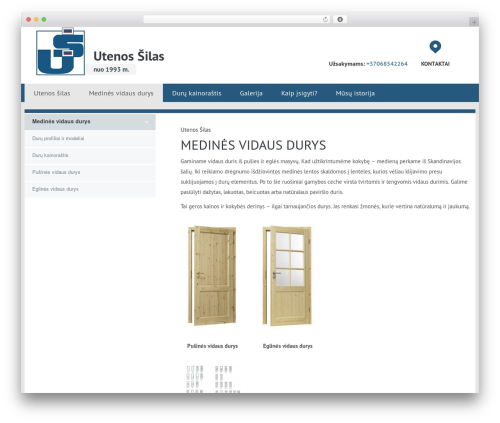This screenshot has width=500, height=423.
Task: Click the Utenos Šilas logo image
Action: pos(60,51)
